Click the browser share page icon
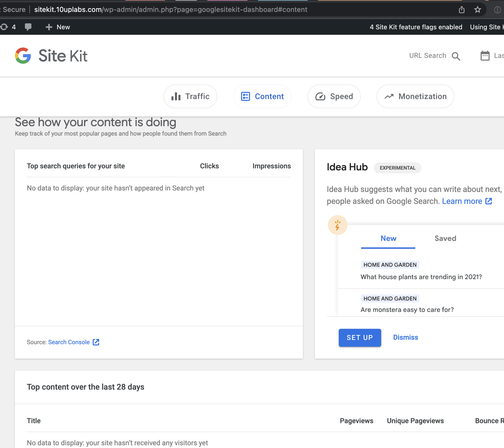 click(462, 10)
